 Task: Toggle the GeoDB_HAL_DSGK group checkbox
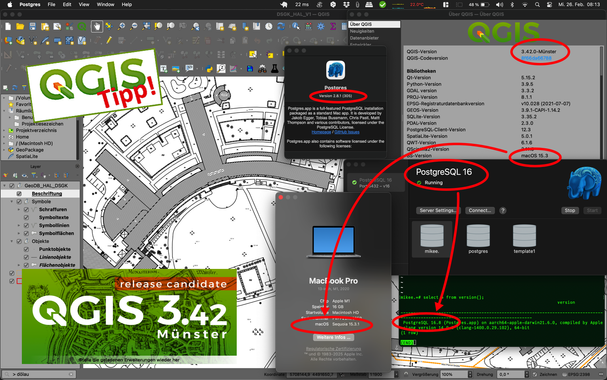pos(12,186)
